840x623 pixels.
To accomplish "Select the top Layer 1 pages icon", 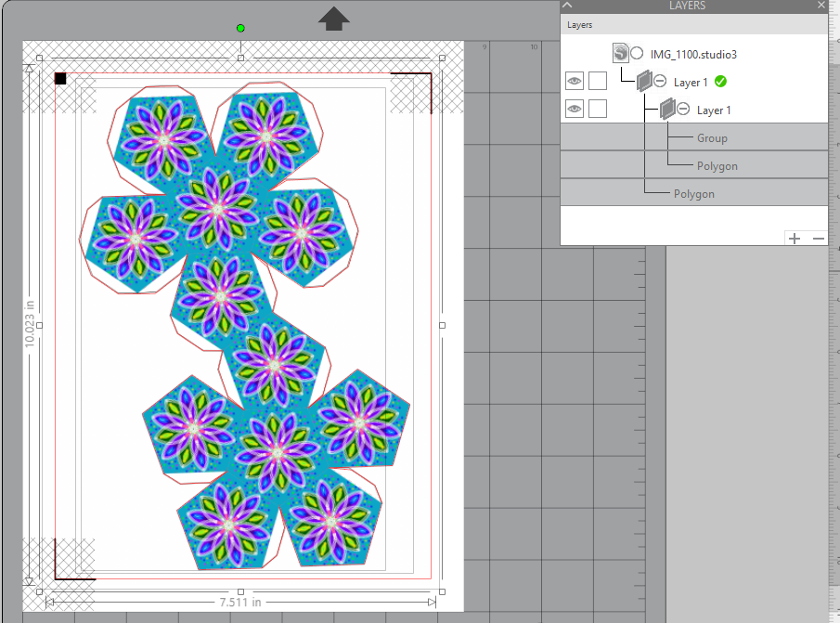I will (646, 81).
